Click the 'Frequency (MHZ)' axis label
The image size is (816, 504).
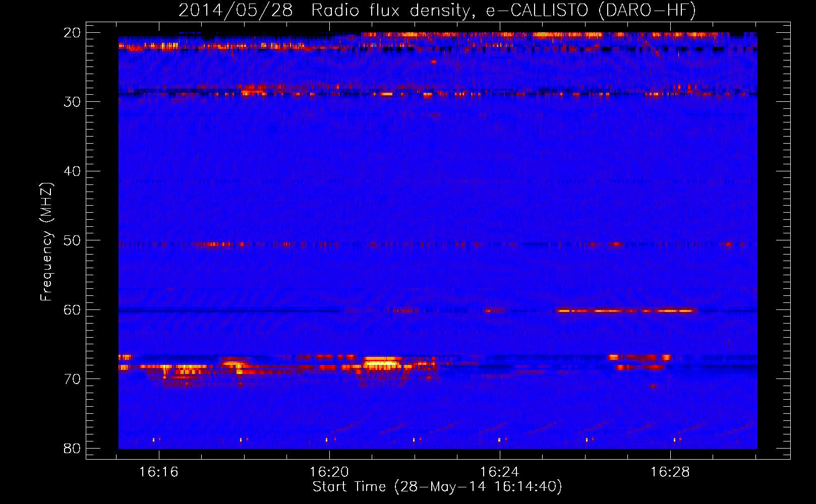tap(46, 241)
